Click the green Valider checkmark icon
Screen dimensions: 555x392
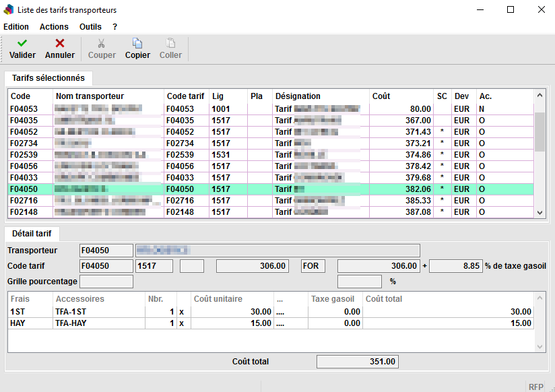tap(22, 43)
